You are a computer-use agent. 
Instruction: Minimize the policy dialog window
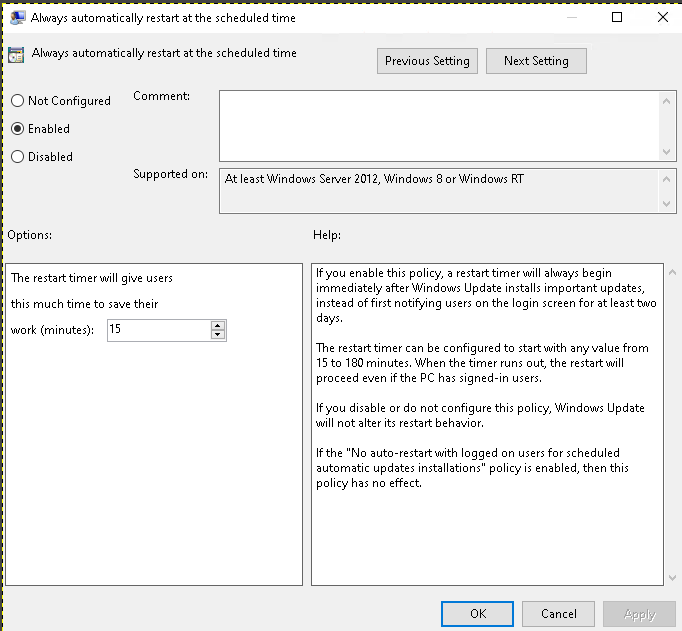571,17
